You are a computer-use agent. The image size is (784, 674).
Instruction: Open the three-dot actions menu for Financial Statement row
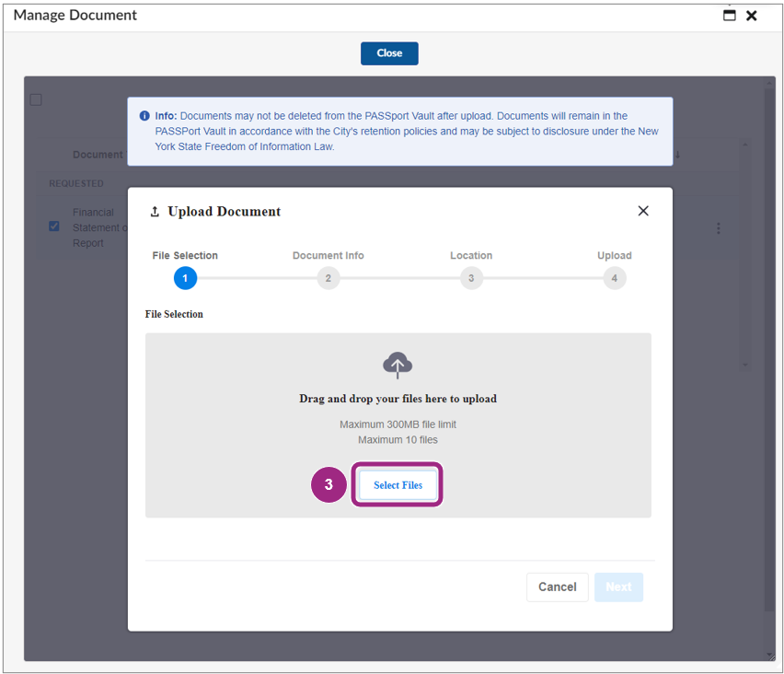(719, 227)
